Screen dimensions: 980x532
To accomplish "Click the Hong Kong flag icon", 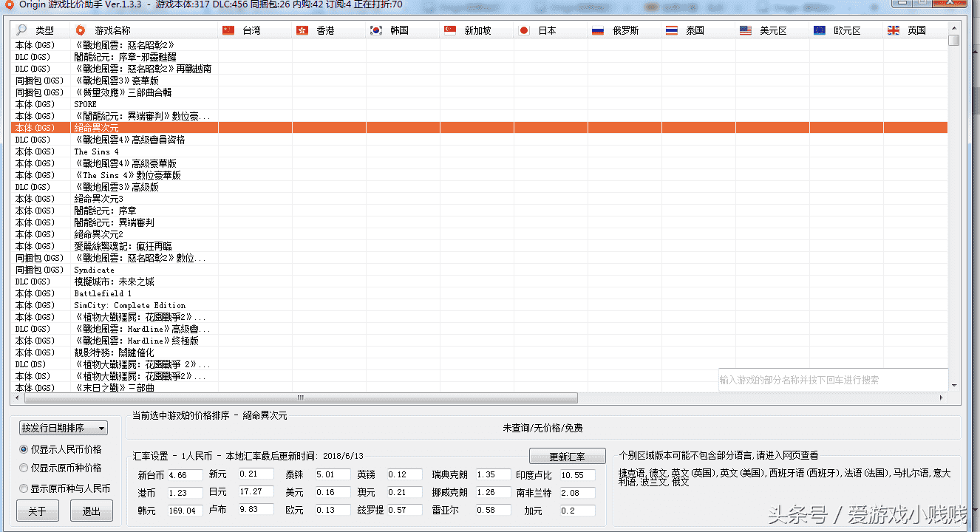I will point(302,30).
